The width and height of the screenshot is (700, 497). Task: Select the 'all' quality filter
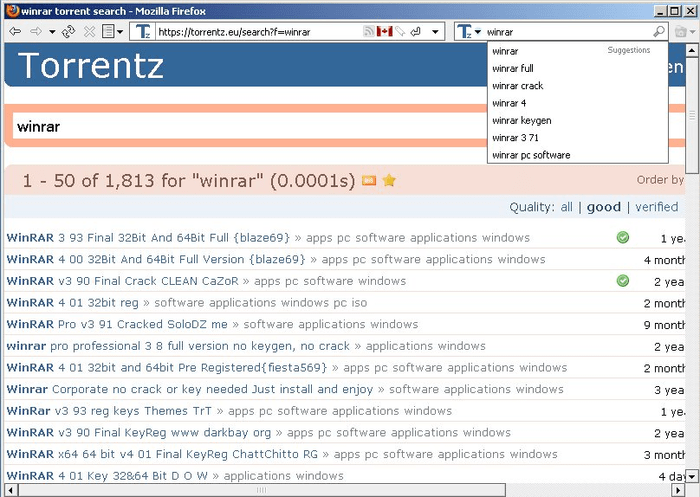click(x=566, y=207)
